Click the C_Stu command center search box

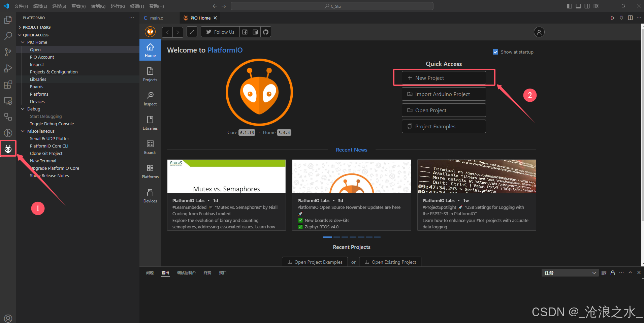332,6
